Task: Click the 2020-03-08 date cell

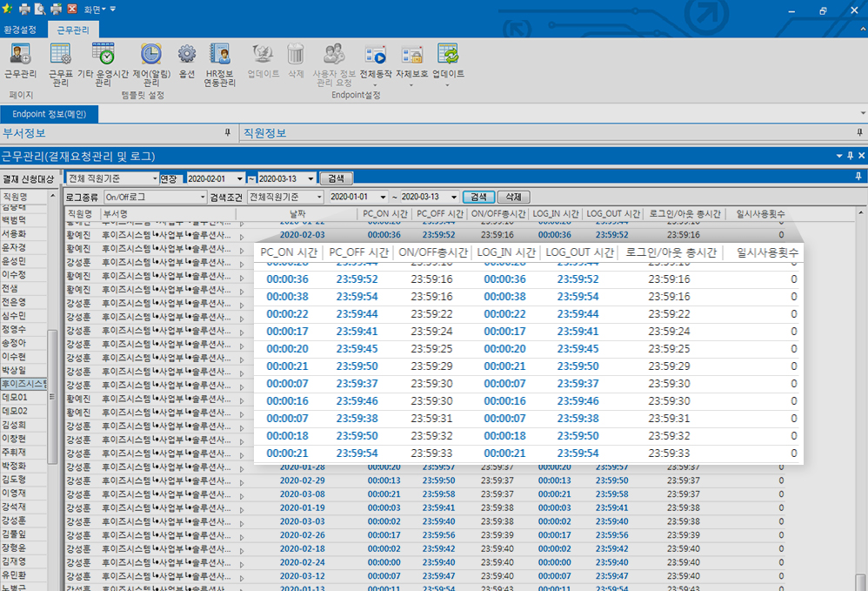Action: pyautogui.click(x=303, y=494)
